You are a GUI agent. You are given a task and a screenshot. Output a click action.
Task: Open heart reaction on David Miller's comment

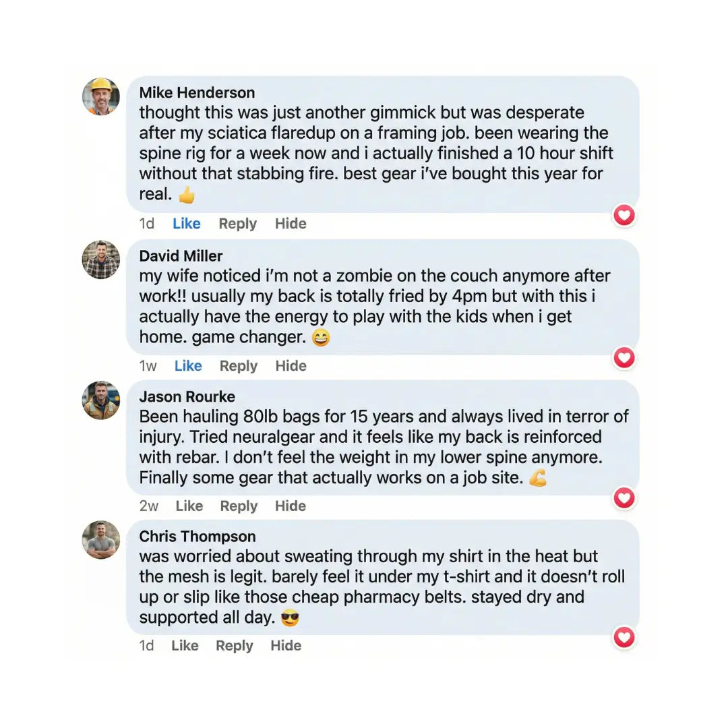point(625,357)
